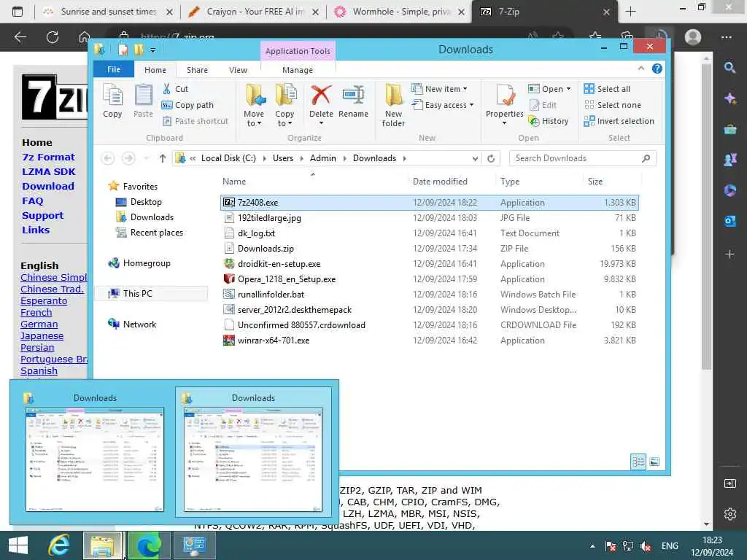Expand the Downloads breadcrumb arrow

[404, 158]
